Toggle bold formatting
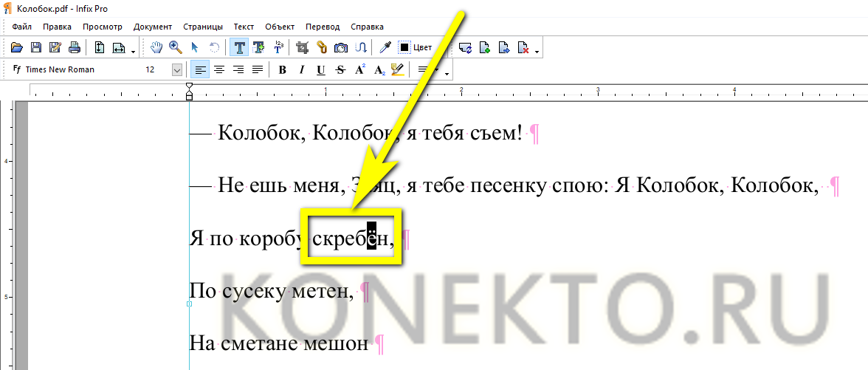The height and width of the screenshot is (370, 868). pyautogui.click(x=282, y=70)
